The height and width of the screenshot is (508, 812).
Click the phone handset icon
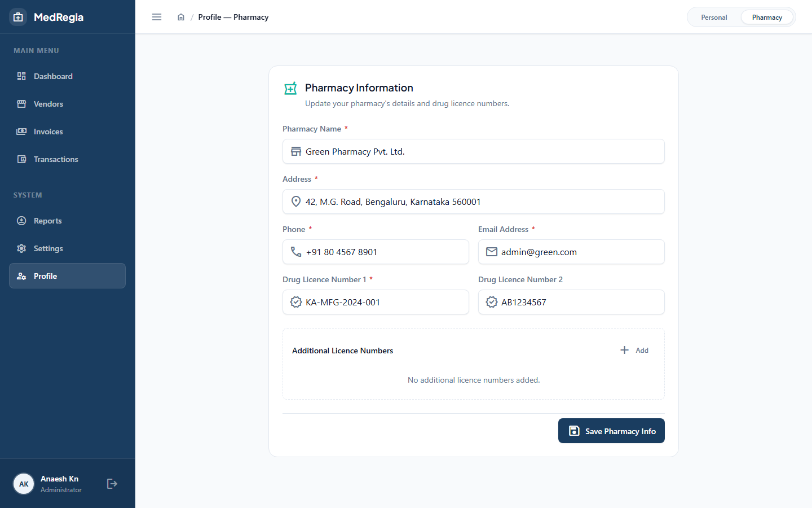(296, 252)
